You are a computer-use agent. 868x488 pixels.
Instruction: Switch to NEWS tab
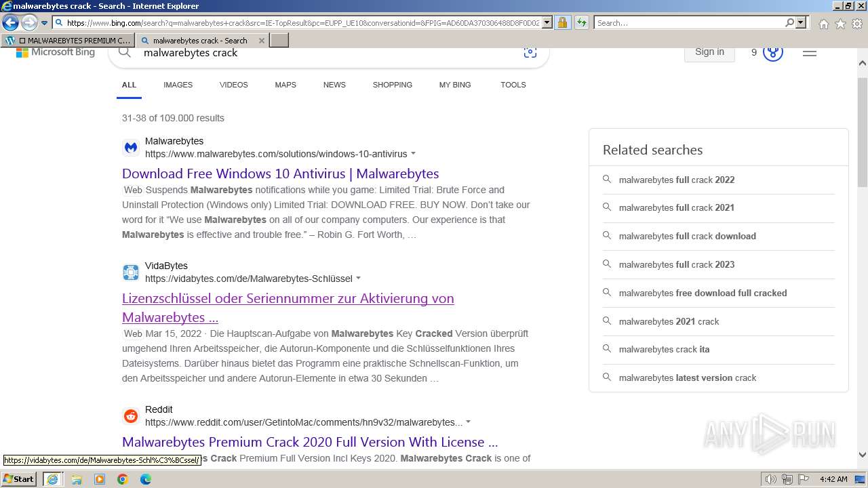coord(334,85)
